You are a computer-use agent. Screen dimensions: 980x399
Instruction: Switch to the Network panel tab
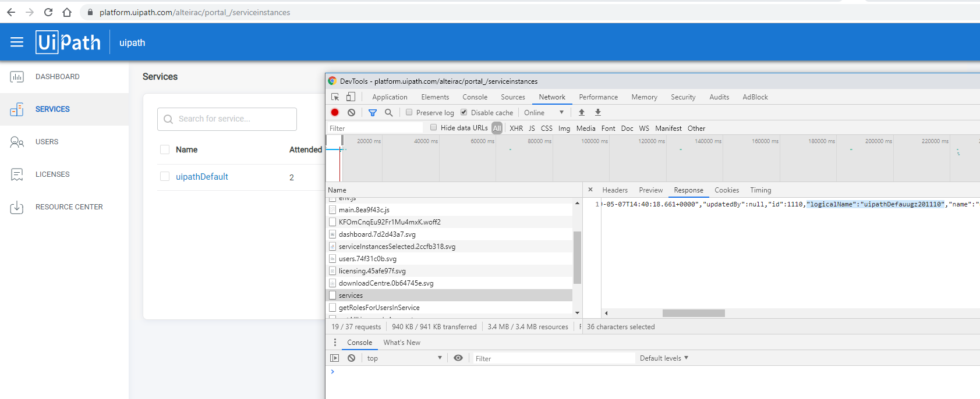pos(552,97)
